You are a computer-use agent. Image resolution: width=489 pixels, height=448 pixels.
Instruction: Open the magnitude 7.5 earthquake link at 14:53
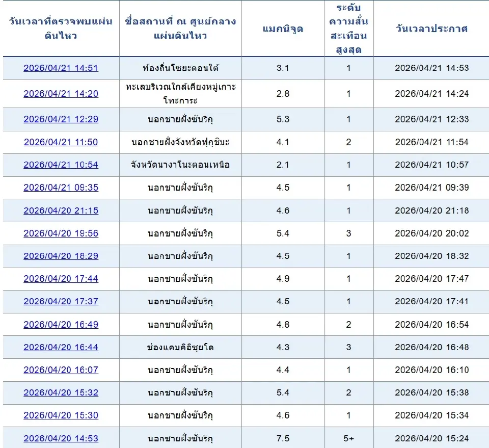[61, 438]
